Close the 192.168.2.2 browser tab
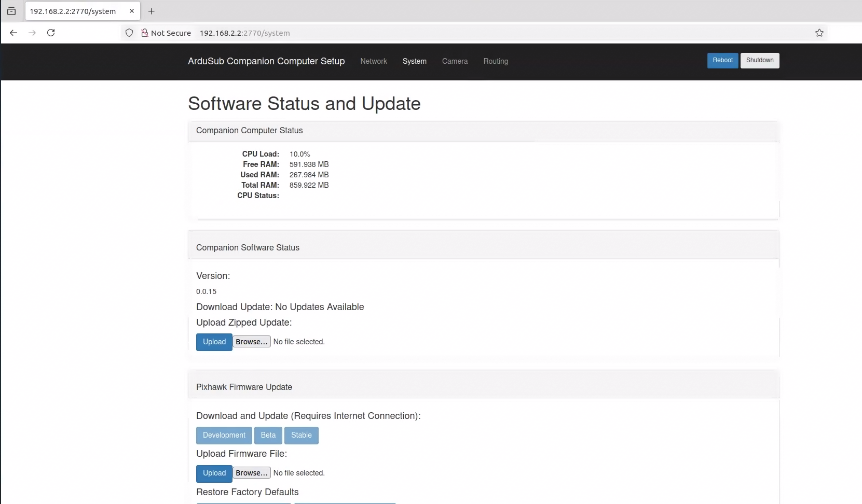The image size is (862, 504). point(132,11)
